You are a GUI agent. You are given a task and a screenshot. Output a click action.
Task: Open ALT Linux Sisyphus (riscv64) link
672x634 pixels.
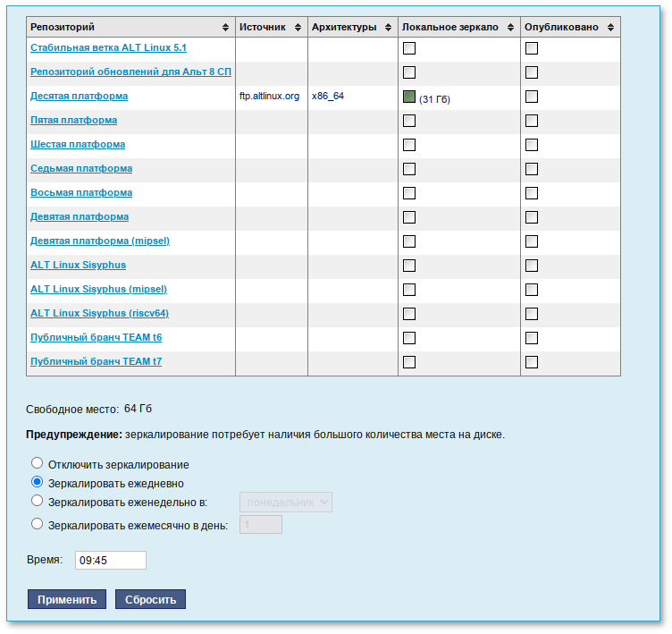pyautogui.click(x=99, y=314)
